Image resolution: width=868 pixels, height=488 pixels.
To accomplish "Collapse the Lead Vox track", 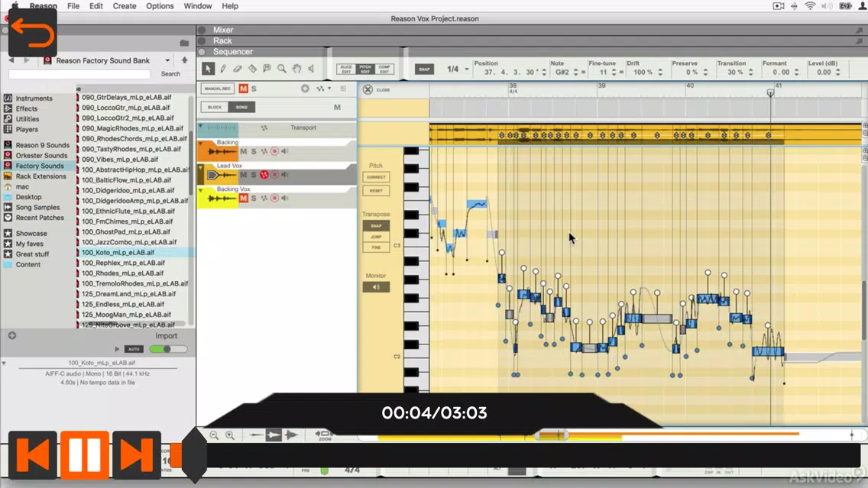I will (201, 166).
